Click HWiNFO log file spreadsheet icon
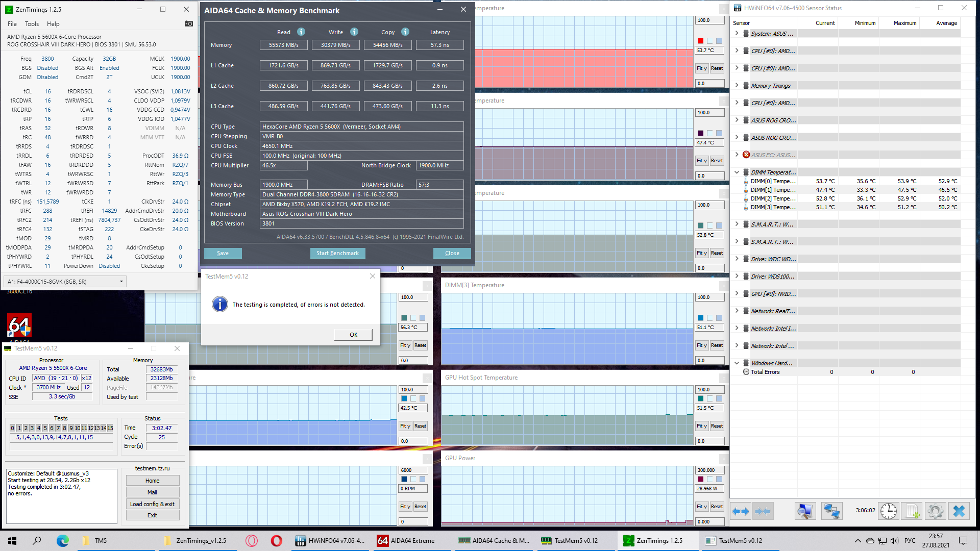This screenshot has width=980, height=551. click(912, 511)
